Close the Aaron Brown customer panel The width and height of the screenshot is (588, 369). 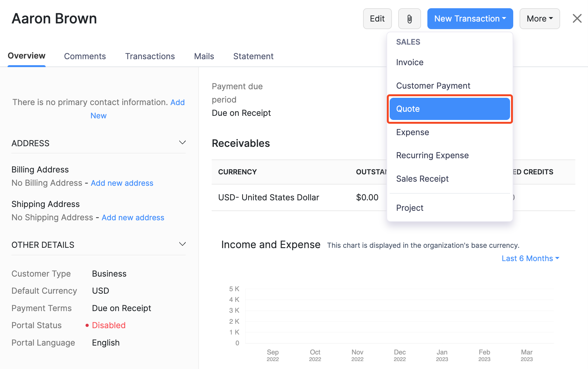577,18
